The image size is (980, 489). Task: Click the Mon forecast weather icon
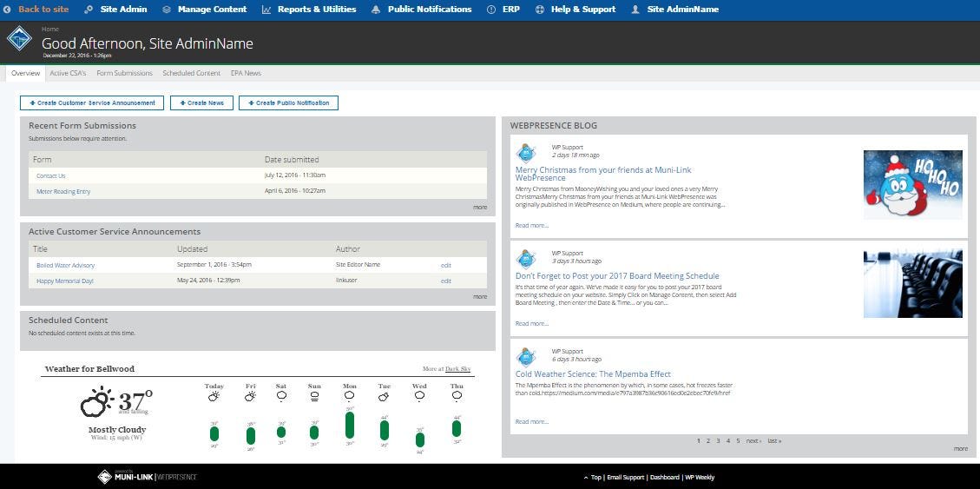coord(349,395)
